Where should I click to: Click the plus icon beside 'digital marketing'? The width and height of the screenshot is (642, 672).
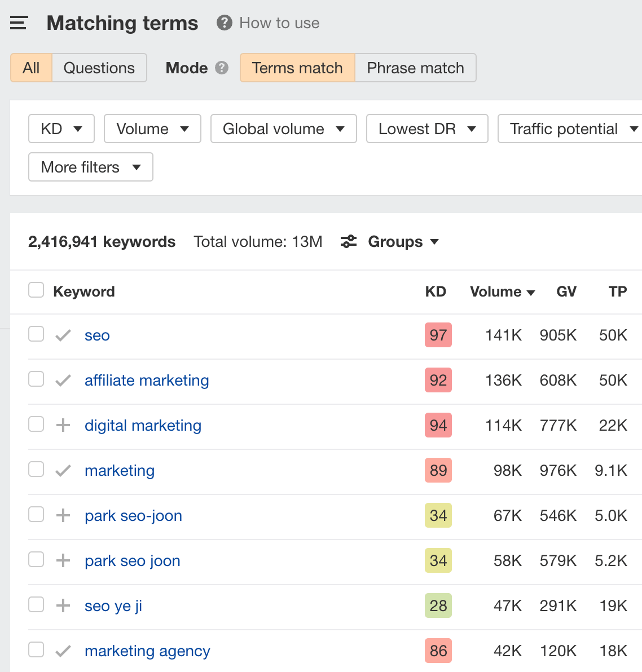[63, 425]
